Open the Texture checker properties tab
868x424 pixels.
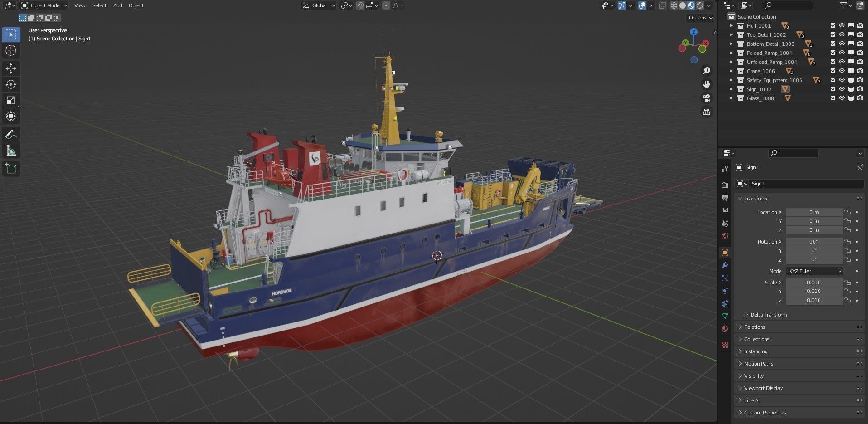[x=724, y=345]
